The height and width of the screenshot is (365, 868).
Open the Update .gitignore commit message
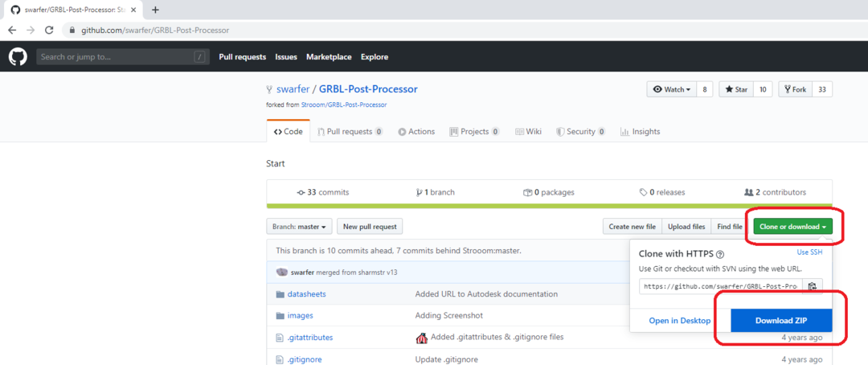click(447, 359)
